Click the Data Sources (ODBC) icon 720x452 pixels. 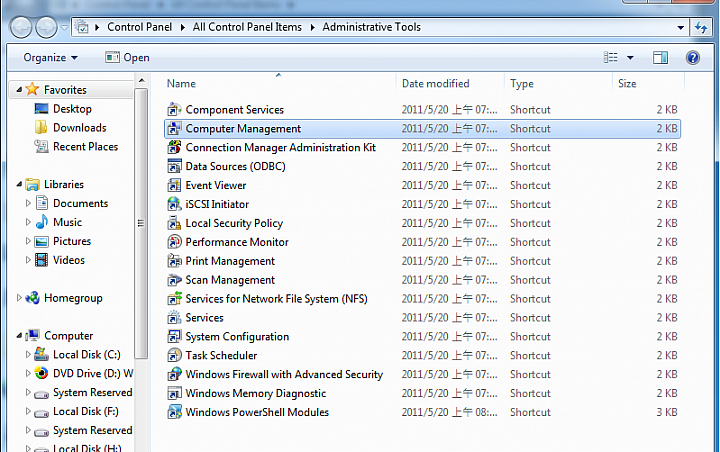tap(174, 166)
